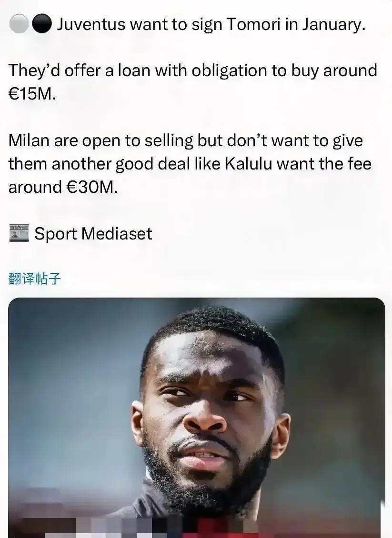Click the Sport Mediaset source text
This screenshot has width=392, height=538.
93,234
